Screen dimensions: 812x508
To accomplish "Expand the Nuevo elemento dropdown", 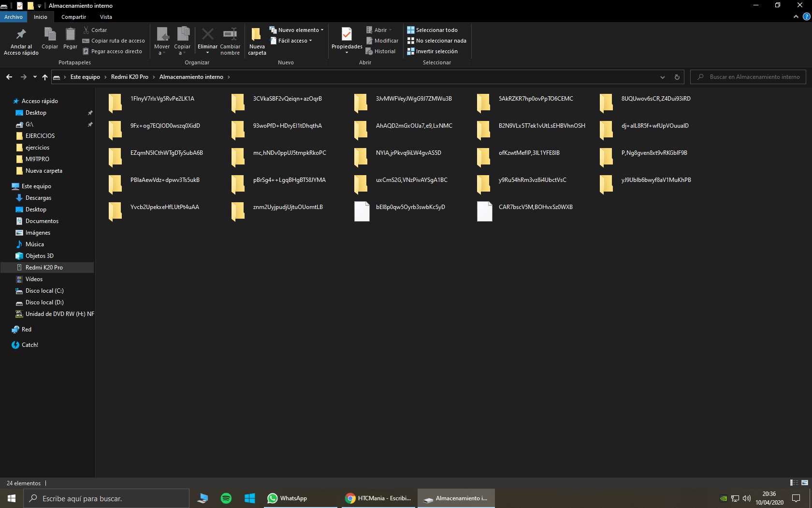I will pyautogui.click(x=296, y=30).
